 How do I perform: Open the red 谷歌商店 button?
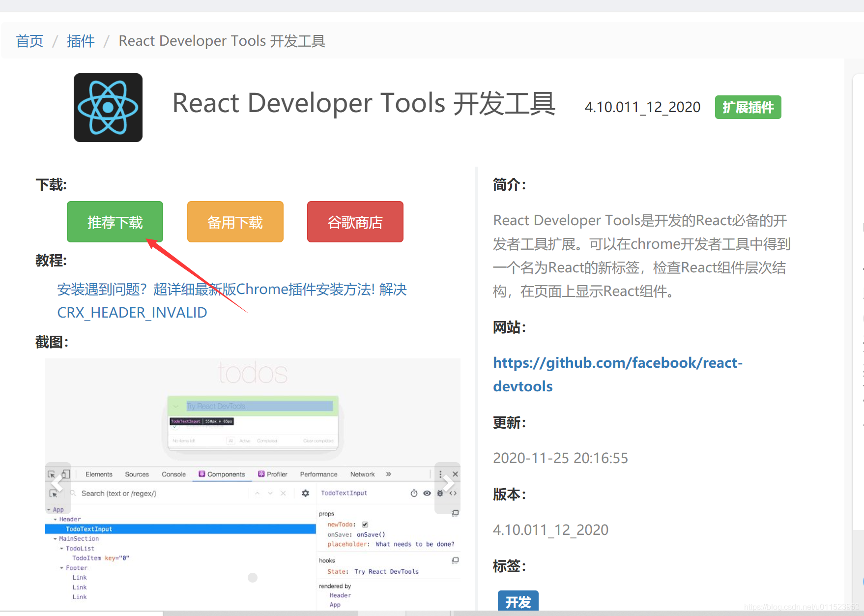(x=355, y=222)
